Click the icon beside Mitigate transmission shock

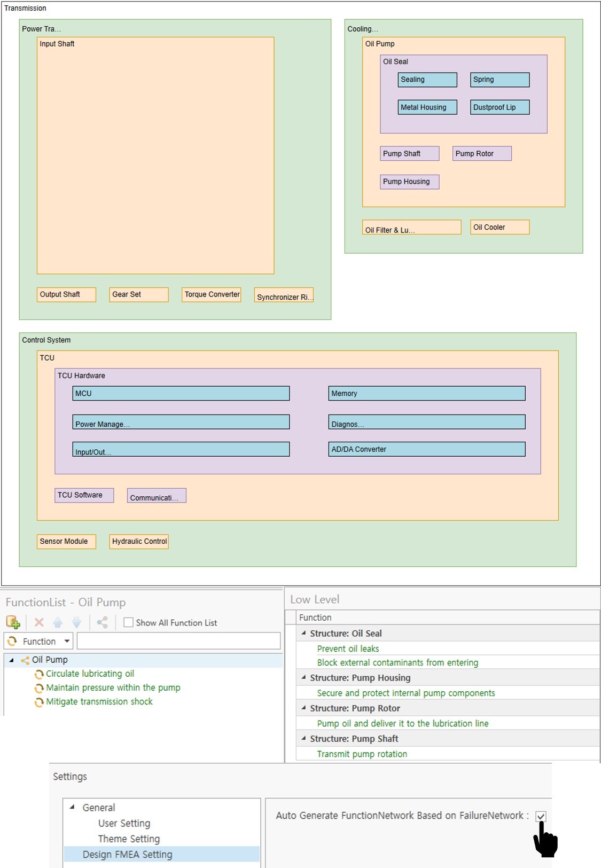[x=39, y=702]
